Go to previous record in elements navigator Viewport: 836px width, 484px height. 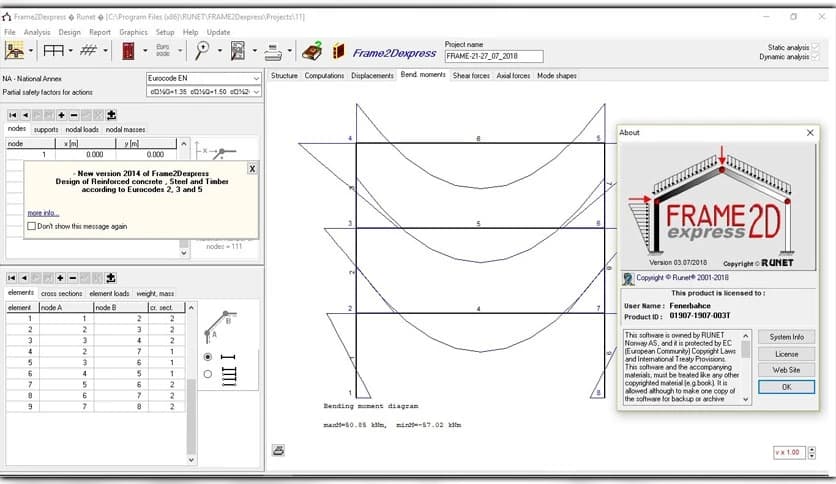[x=24, y=278]
